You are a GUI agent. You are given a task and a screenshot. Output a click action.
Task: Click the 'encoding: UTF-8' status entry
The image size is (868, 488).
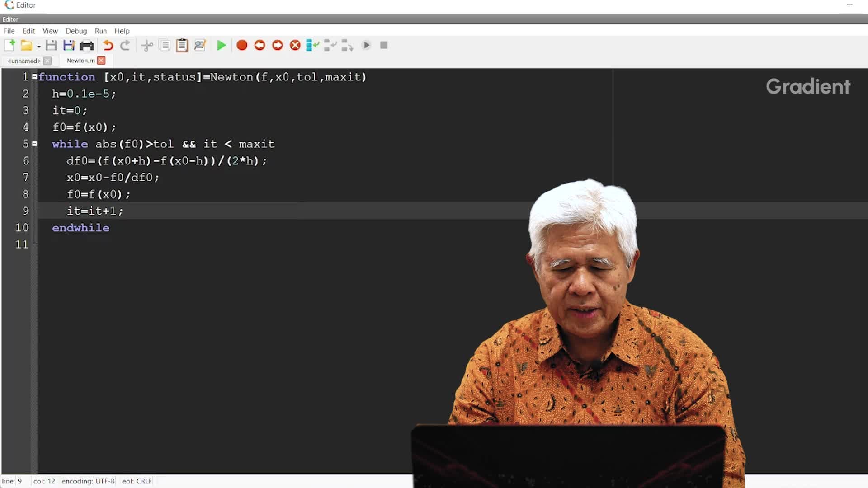point(88,481)
